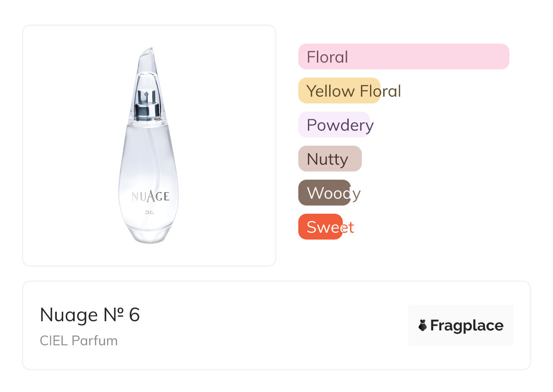This screenshot has height=392, width=553.
Task: Click the NUAGE lettering on the bottle
Action: coord(150,196)
